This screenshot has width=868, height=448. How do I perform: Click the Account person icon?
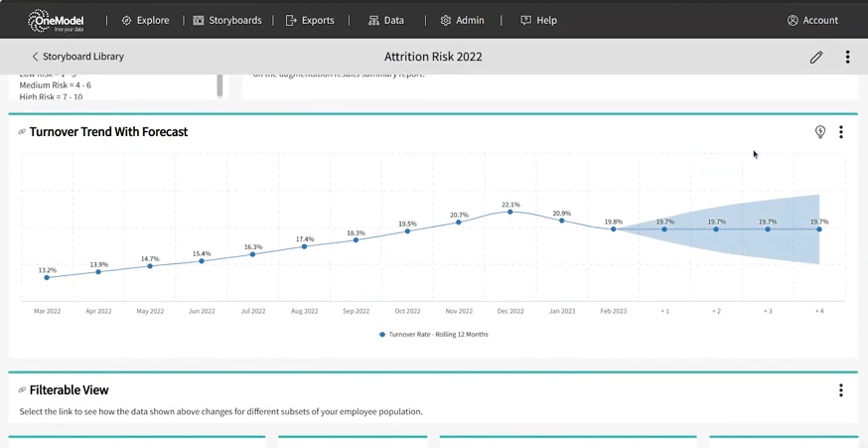(x=793, y=21)
